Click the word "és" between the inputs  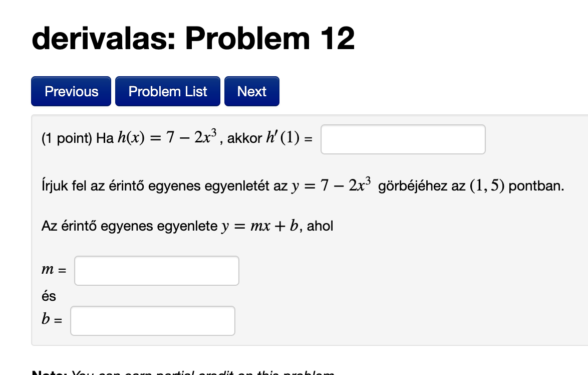[49, 296]
